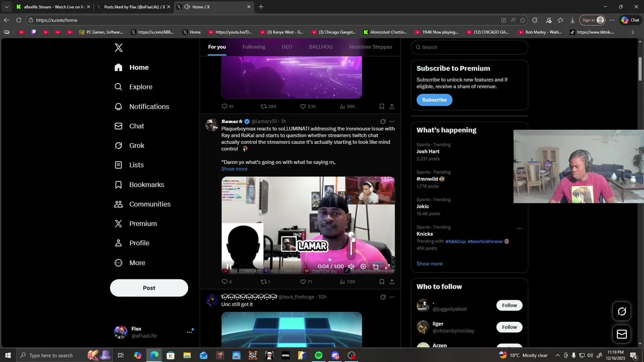Like the post with 2.1K likes

308,107
